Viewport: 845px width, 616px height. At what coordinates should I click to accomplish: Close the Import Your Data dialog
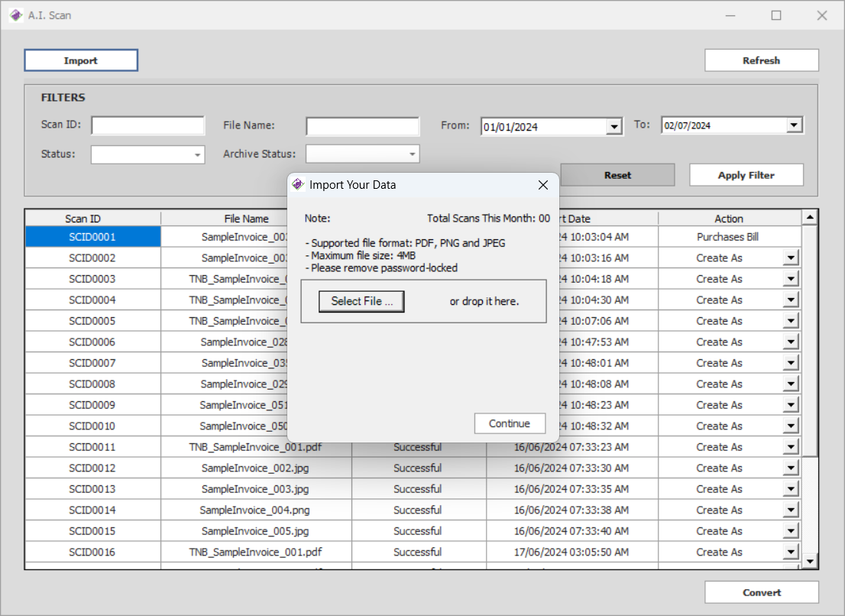tap(543, 185)
